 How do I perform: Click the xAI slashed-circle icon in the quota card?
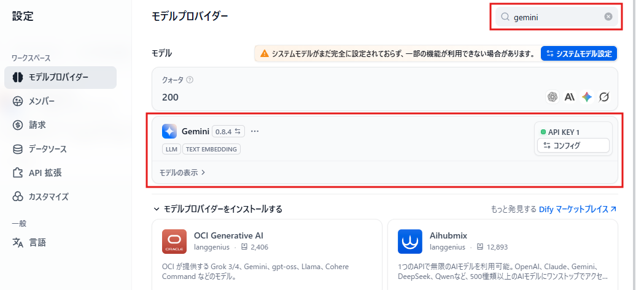pos(603,97)
